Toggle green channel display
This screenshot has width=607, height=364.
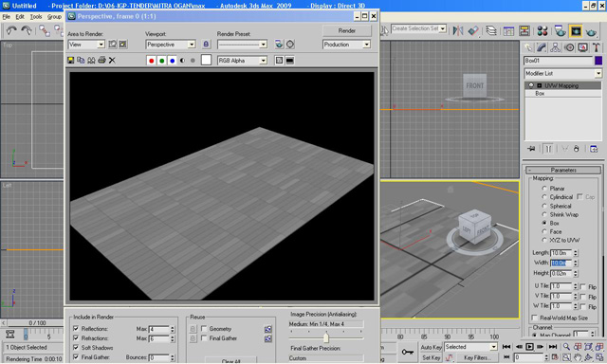coord(162,61)
